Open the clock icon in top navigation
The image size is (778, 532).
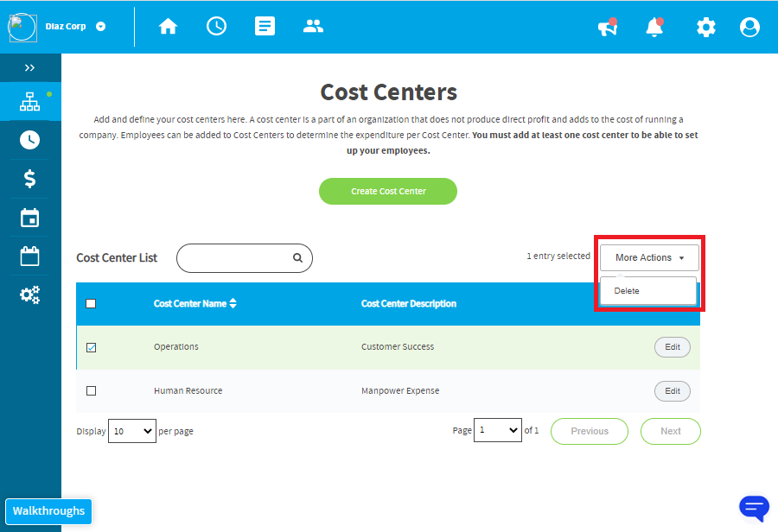pos(216,26)
